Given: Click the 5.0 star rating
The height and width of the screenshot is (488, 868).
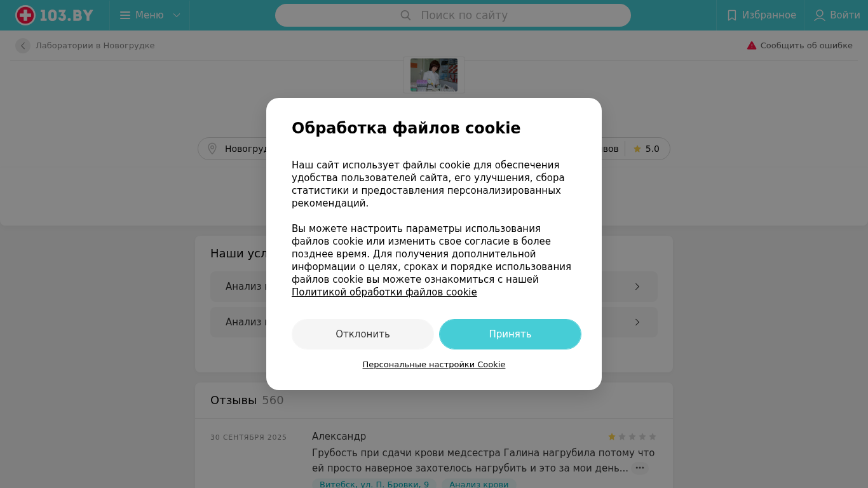Looking at the screenshot, I should pos(646,149).
